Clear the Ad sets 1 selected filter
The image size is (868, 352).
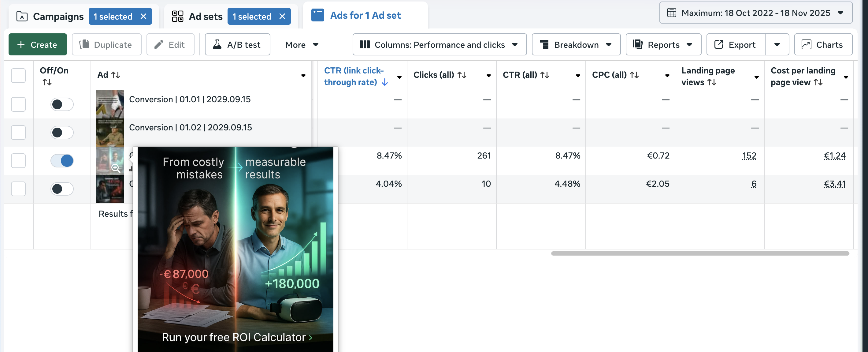coord(282,16)
